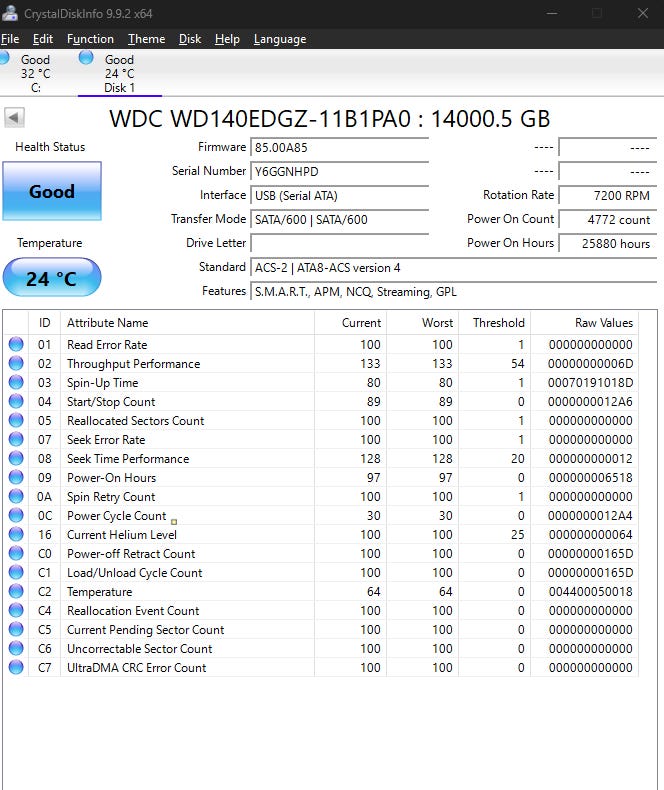Screen dimensions: 664x790
Task: Click the Reallocated Sectors Count attribute name
Action: point(136,421)
